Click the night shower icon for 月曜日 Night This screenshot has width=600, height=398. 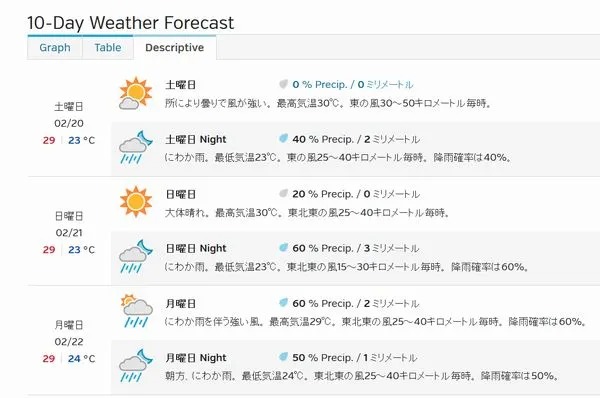tap(135, 365)
